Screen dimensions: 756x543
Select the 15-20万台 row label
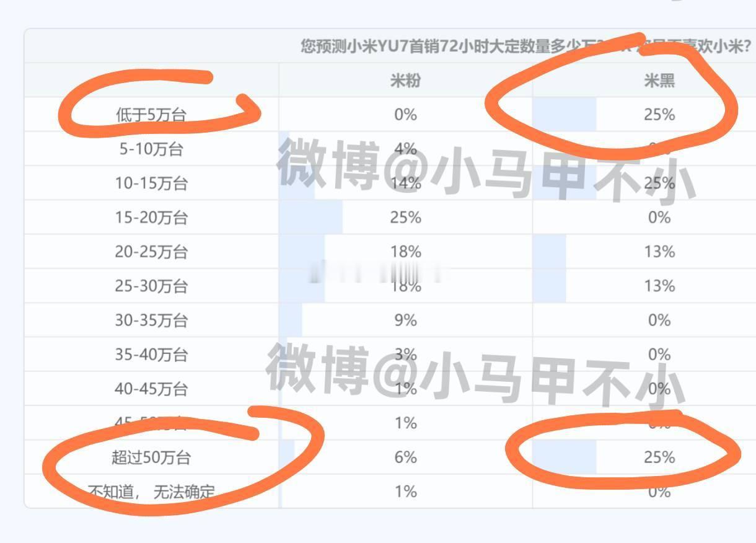151,218
